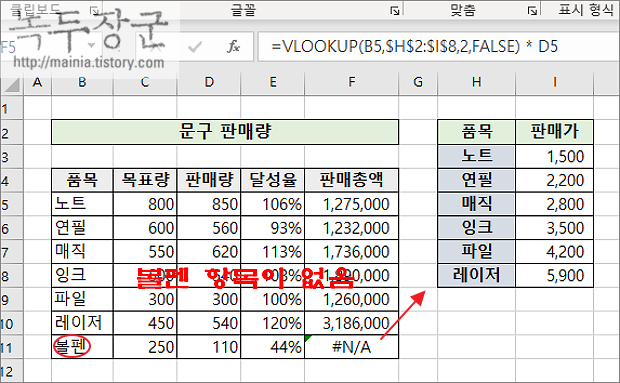
Task: Open the alignment group dialog launcher
Action: [532, 11]
